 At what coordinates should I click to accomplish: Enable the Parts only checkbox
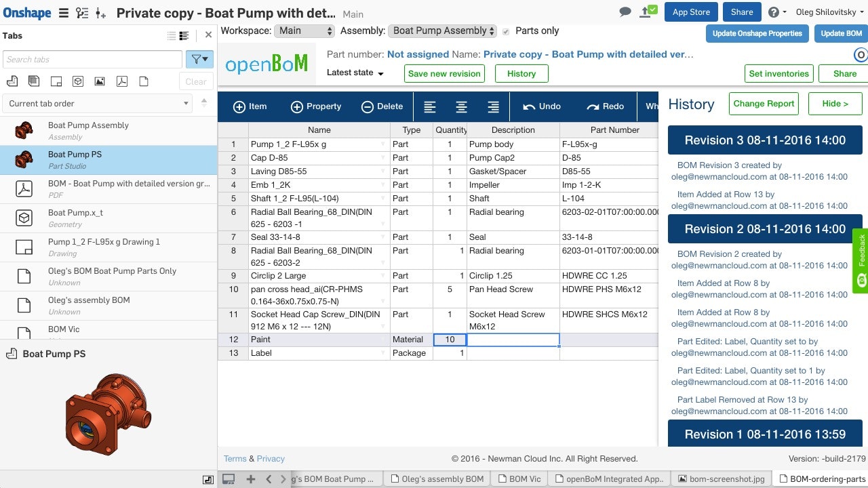(505, 30)
